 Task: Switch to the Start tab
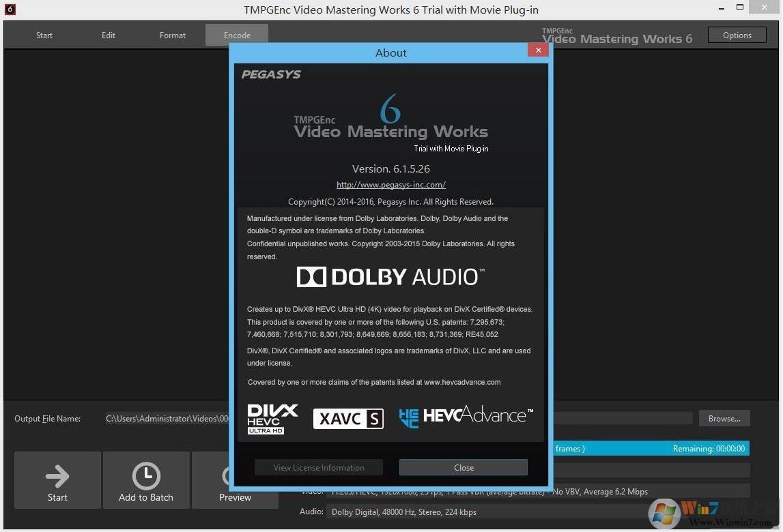point(44,35)
